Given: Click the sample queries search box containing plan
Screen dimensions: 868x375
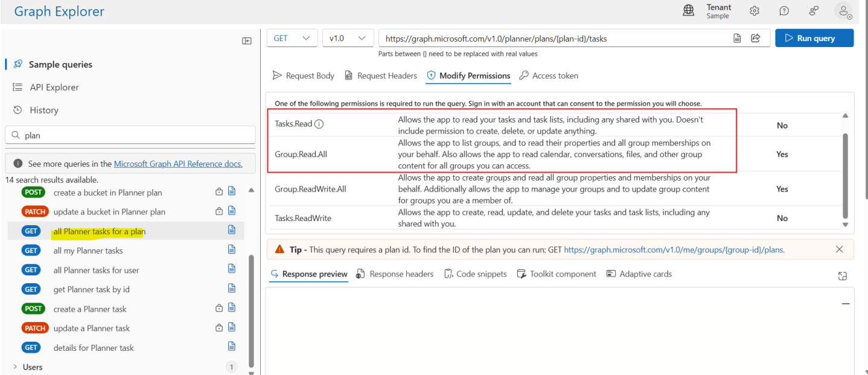Looking at the screenshot, I should point(130,135).
